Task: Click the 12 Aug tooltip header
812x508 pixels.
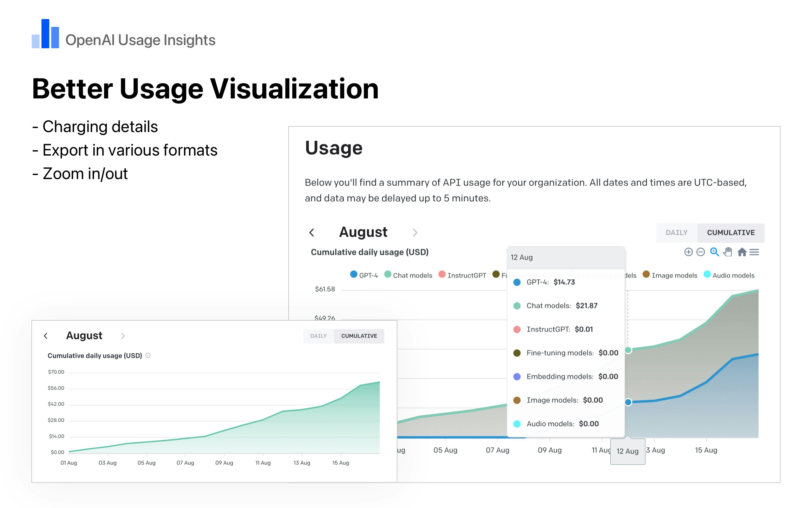Action: 566,257
